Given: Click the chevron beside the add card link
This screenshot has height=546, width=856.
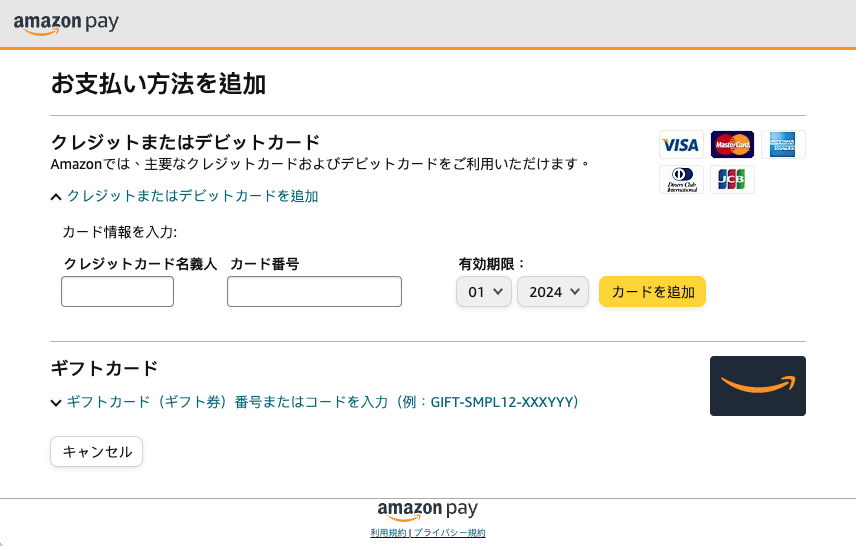Looking at the screenshot, I should (56, 197).
